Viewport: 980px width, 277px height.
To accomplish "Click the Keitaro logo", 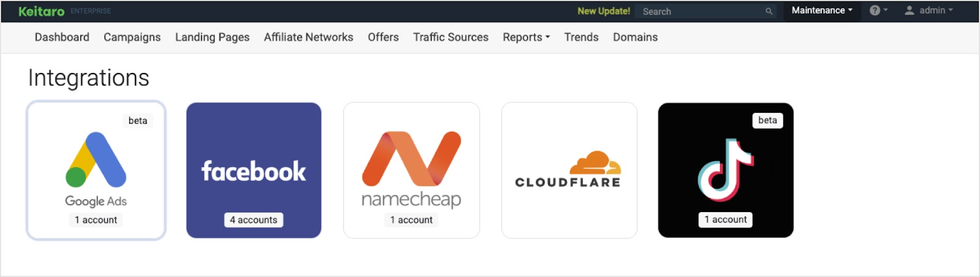I will (x=41, y=11).
